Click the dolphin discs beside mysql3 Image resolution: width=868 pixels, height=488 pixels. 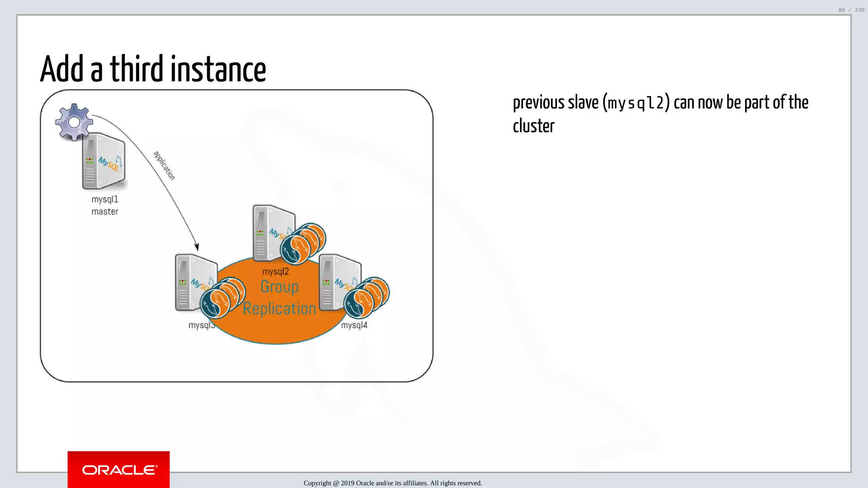click(x=223, y=298)
